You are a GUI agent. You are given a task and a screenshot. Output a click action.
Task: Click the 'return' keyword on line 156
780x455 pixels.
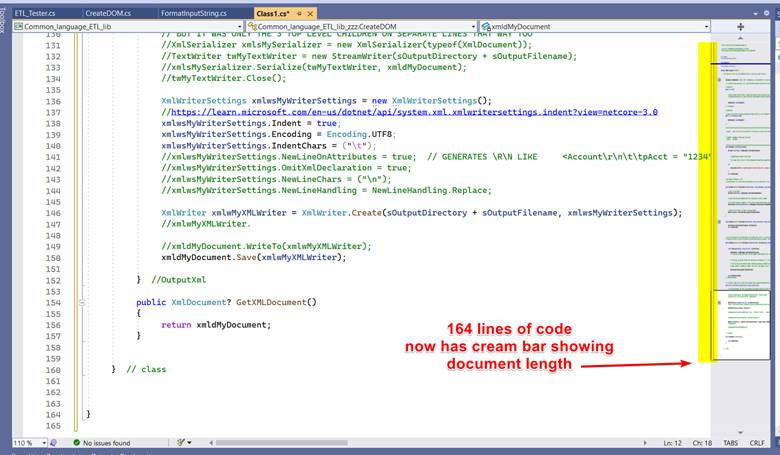pyautogui.click(x=176, y=325)
